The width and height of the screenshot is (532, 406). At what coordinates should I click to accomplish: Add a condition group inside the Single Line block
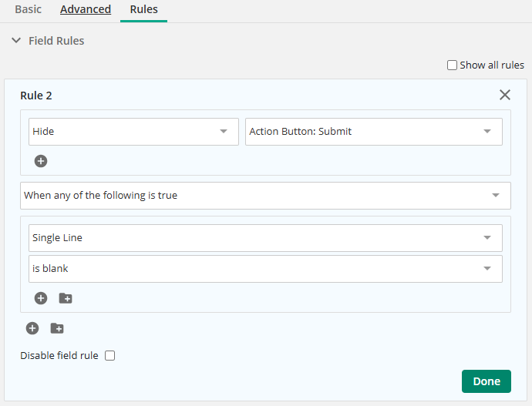pos(66,298)
